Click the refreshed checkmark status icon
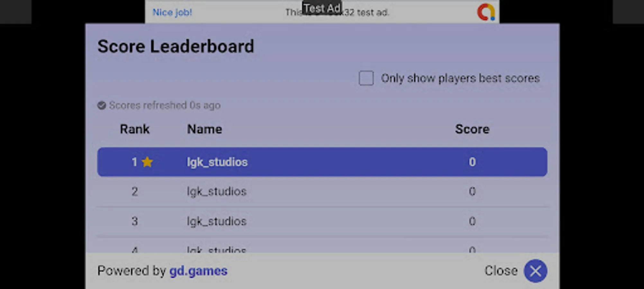Viewport: 644px width, 289px height. pos(102,105)
